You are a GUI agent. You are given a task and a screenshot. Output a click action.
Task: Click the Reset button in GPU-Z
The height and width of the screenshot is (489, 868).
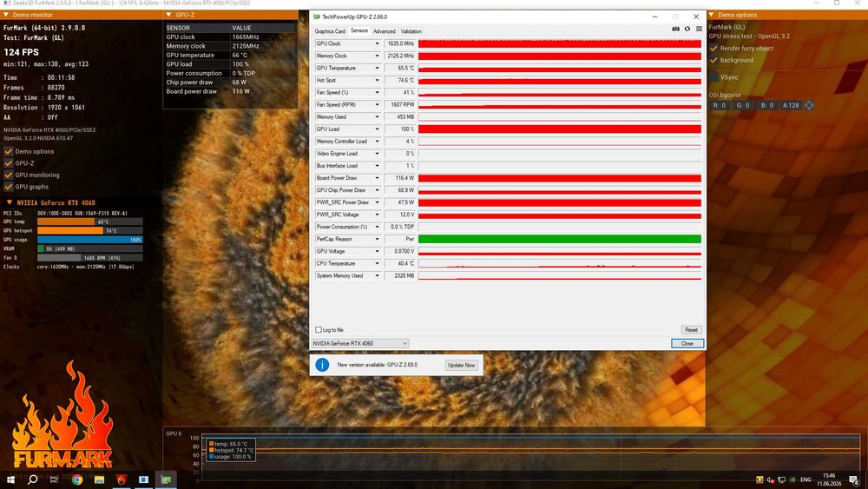click(691, 329)
